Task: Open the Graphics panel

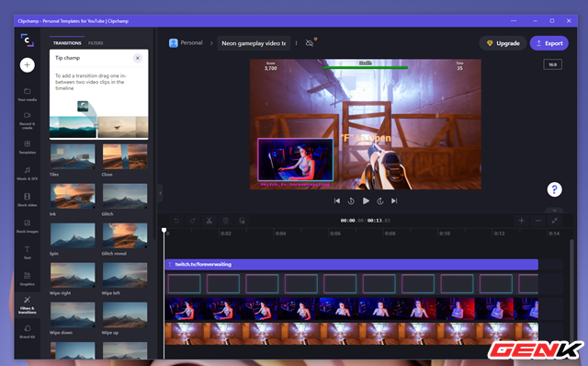Action: (27, 279)
